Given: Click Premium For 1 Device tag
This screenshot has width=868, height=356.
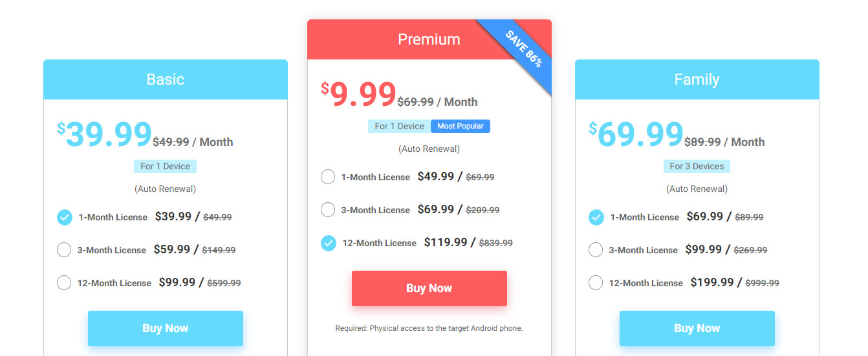Looking at the screenshot, I should tap(400, 126).
